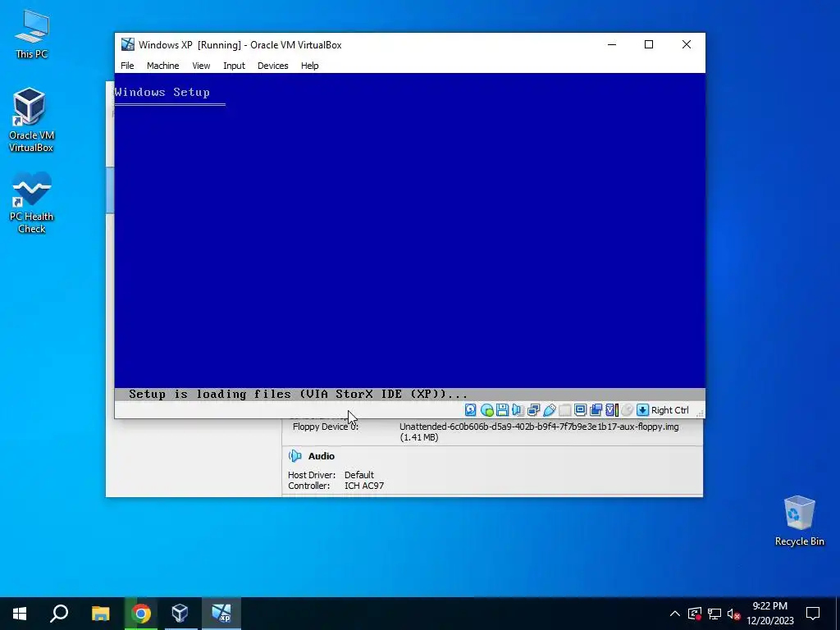Open the Input menu

234,66
